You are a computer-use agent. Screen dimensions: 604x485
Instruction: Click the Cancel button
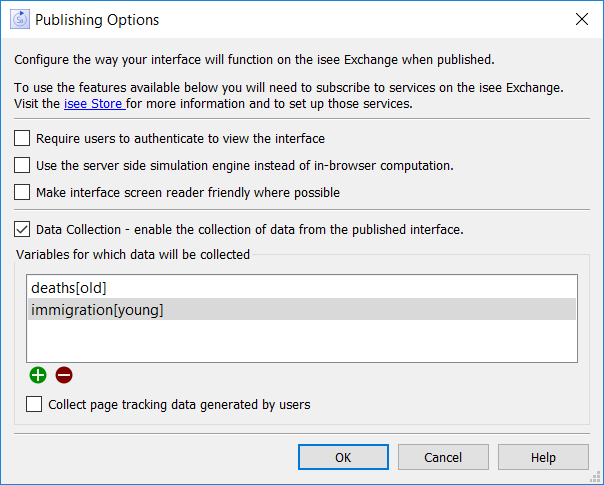[443, 457]
